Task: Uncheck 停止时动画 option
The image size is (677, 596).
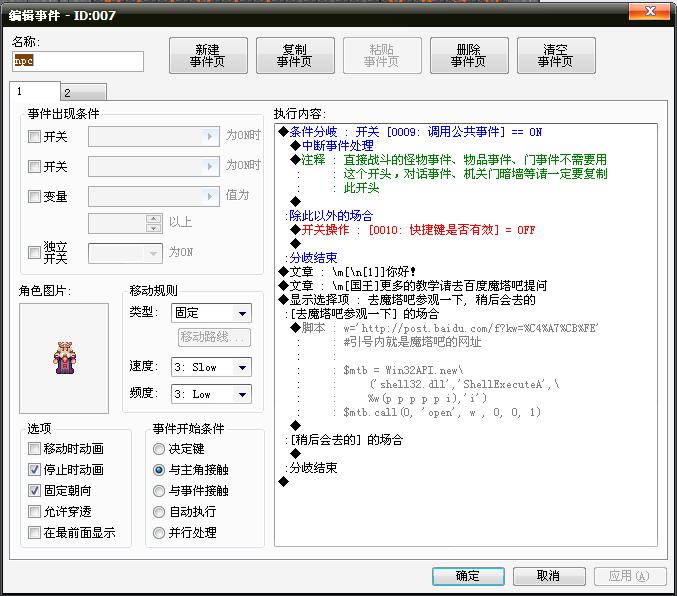Action: [34, 469]
